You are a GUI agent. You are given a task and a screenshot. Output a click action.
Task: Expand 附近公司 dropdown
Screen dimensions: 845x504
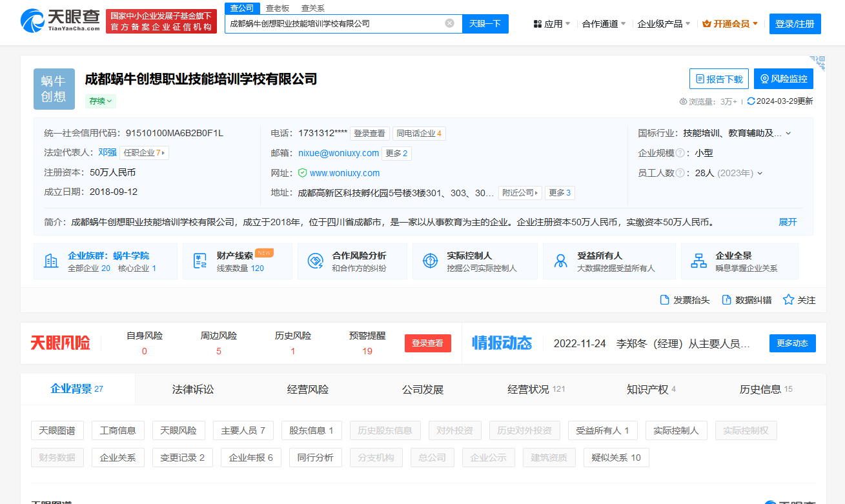[x=520, y=193]
